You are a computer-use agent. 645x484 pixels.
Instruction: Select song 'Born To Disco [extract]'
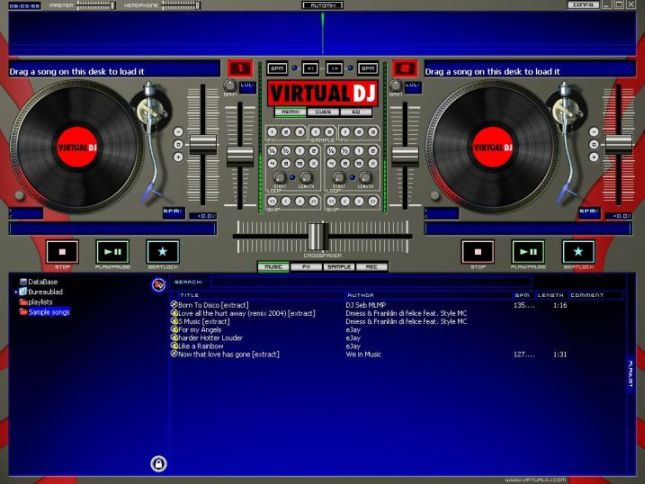pos(213,305)
